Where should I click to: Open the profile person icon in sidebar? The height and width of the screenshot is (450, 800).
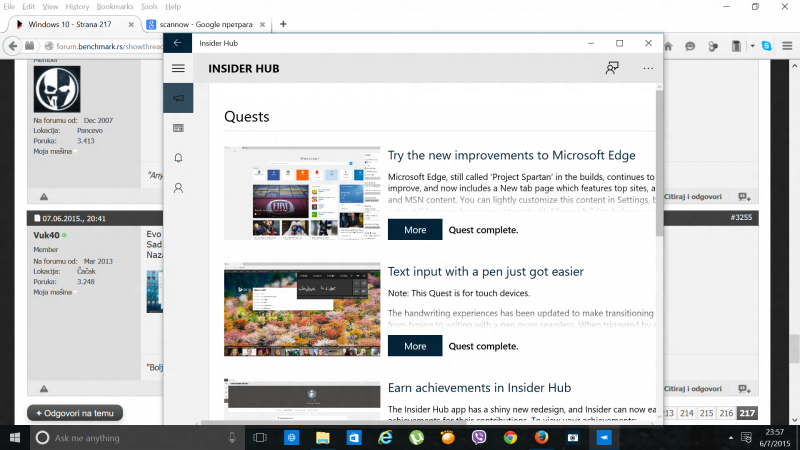[178, 188]
